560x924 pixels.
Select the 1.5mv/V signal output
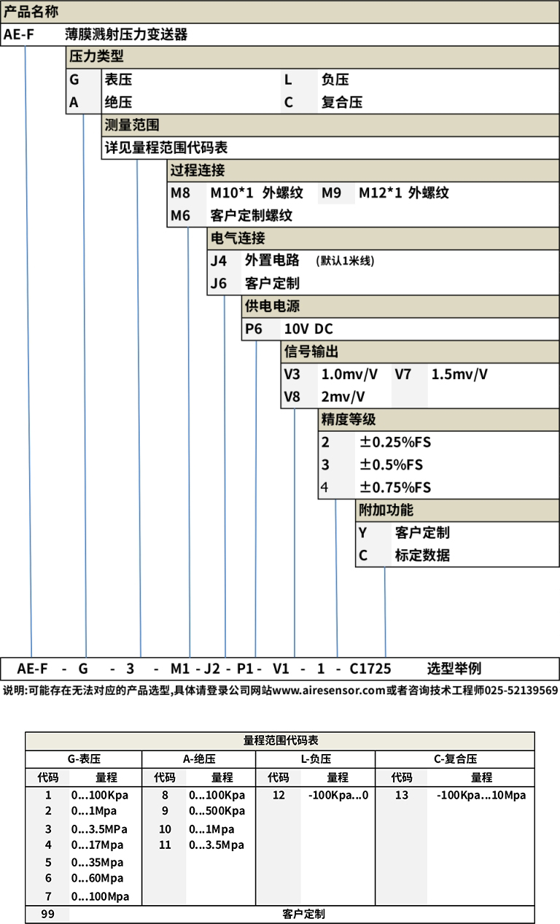[459, 374]
